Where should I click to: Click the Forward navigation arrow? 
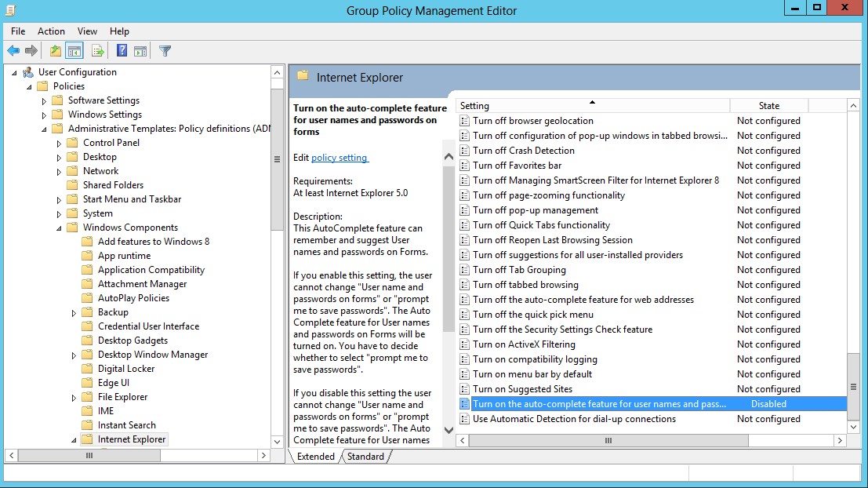click(x=31, y=50)
